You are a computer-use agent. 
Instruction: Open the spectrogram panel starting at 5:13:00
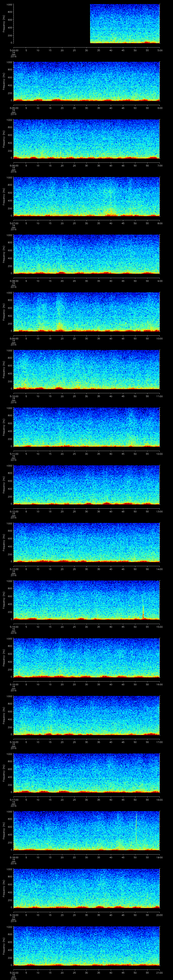pyautogui.click(x=87, y=543)
